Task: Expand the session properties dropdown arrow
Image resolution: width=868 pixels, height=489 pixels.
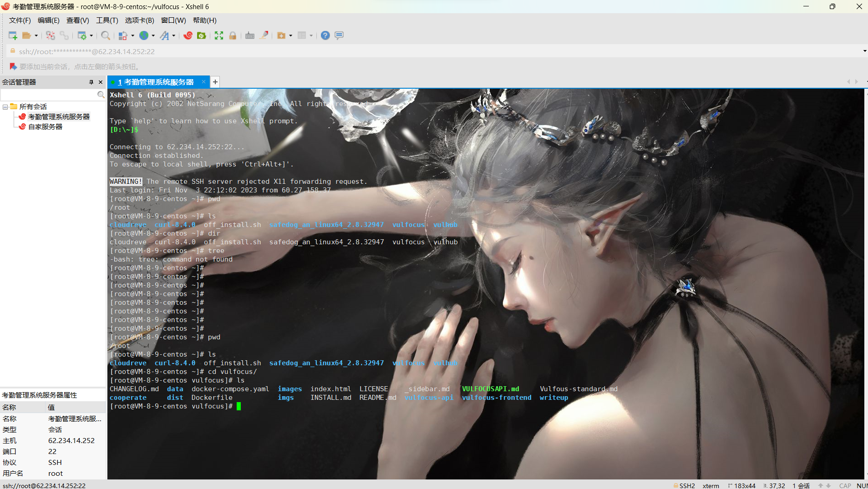Action: tap(91, 35)
